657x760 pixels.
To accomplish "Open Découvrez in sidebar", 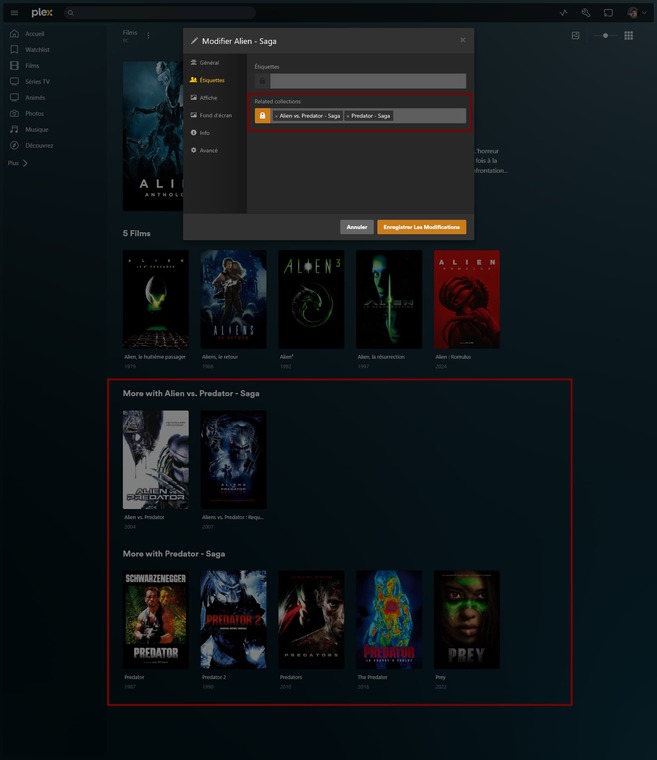I will click(39, 145).
